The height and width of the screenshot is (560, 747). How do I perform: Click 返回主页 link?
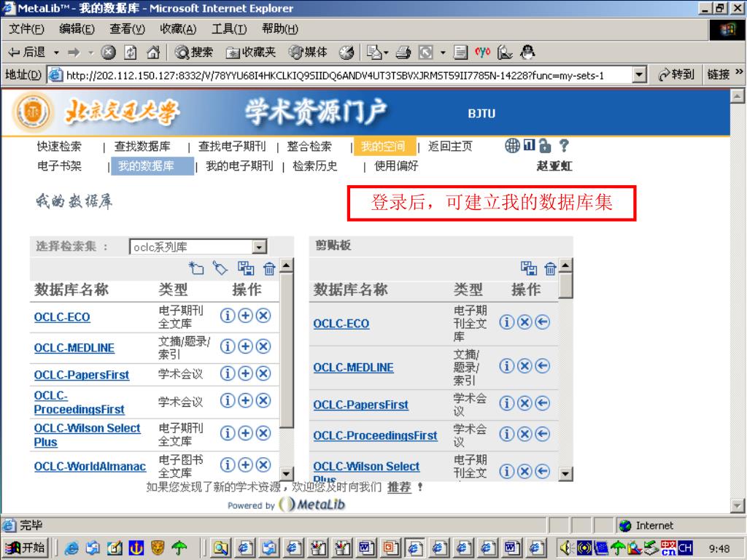click(x=450, y=146)
